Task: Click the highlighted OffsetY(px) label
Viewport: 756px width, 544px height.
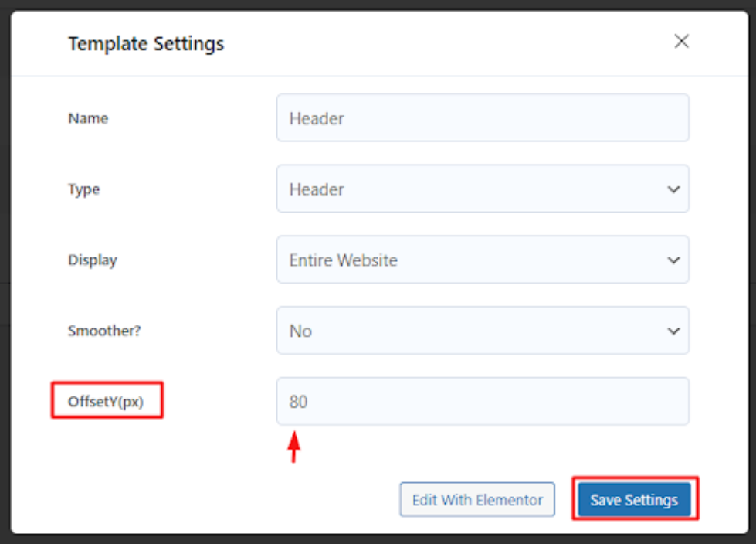Action: [x=107, y=401]
